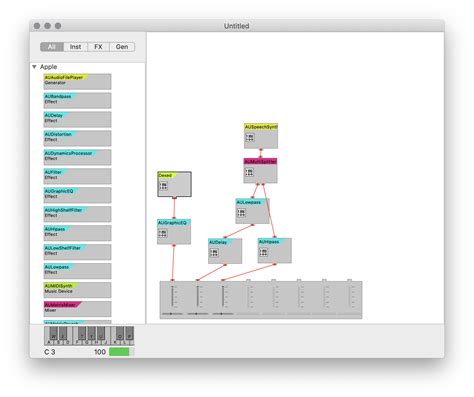Switch to the Inst filter tab
This screenshot has height=397, width=474.
pyautogui.click(x=75, y=47)
